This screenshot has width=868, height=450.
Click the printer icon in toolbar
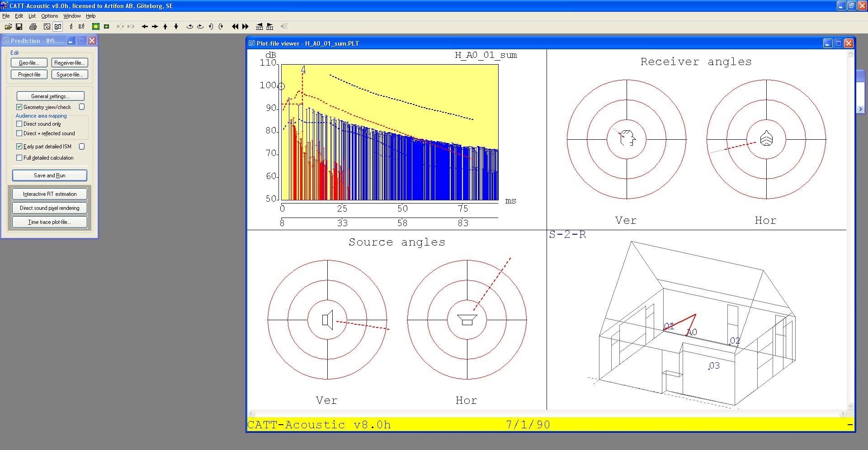[x=33, y=27]
